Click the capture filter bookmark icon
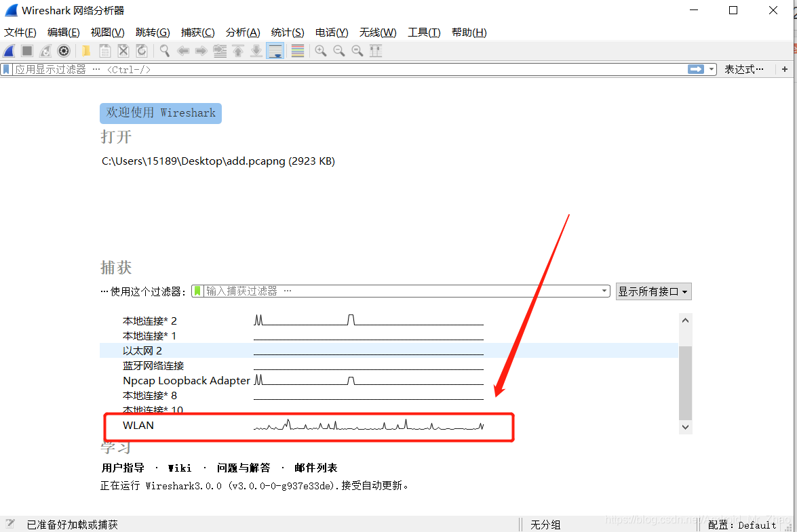797x532 pixels. coord(198,291)
